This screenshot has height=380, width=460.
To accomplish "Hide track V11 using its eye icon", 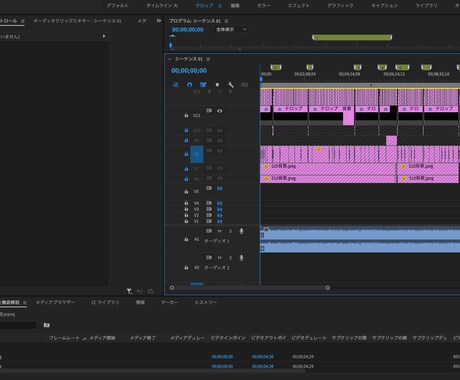I will [x=220, y=111].
